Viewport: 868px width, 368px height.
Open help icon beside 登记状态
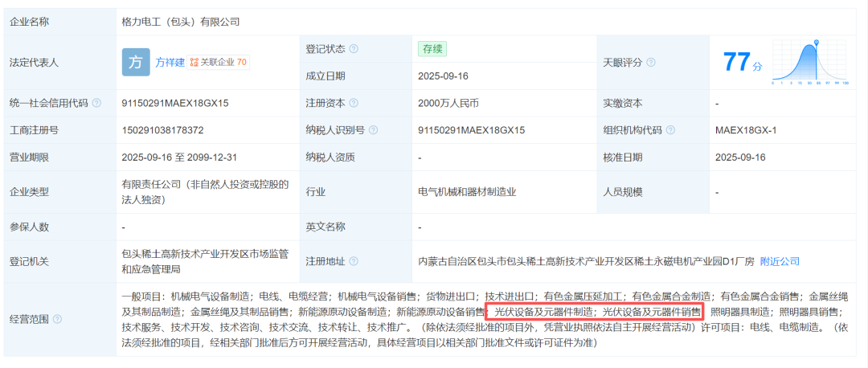(354, 49)
